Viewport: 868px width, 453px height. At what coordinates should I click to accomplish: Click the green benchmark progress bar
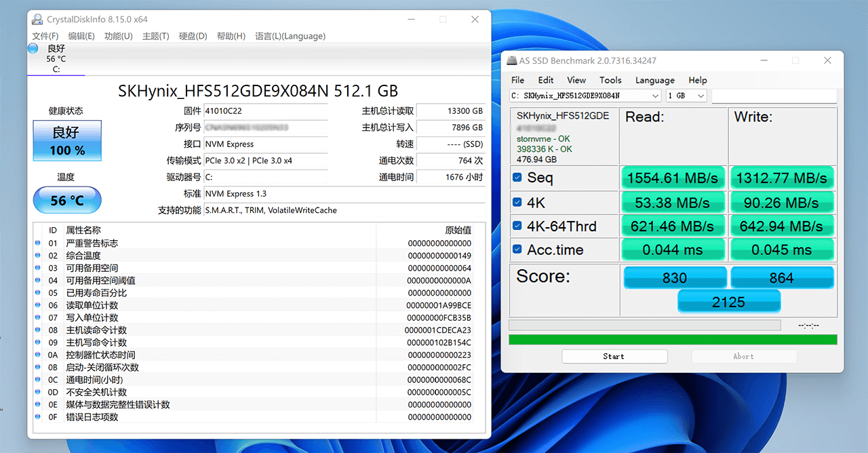[x=673, y=339]
